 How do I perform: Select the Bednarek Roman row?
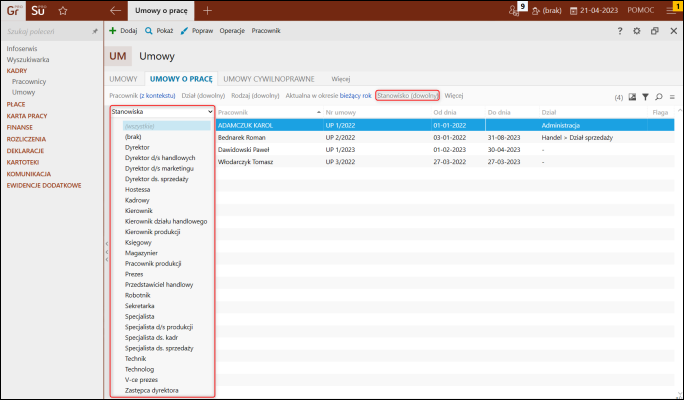[445, 137]
